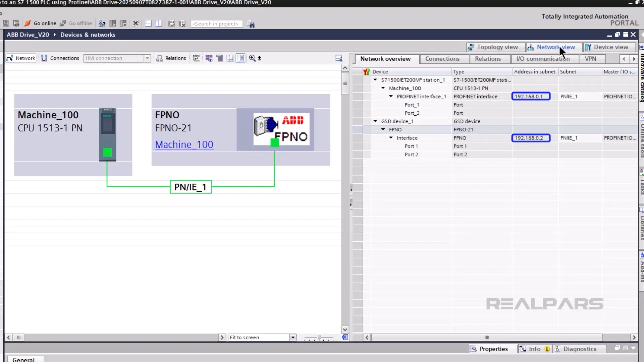Toggle the Connections mode button
The image size is (644, 362).
pyautogui.click(x=60, y=58)
